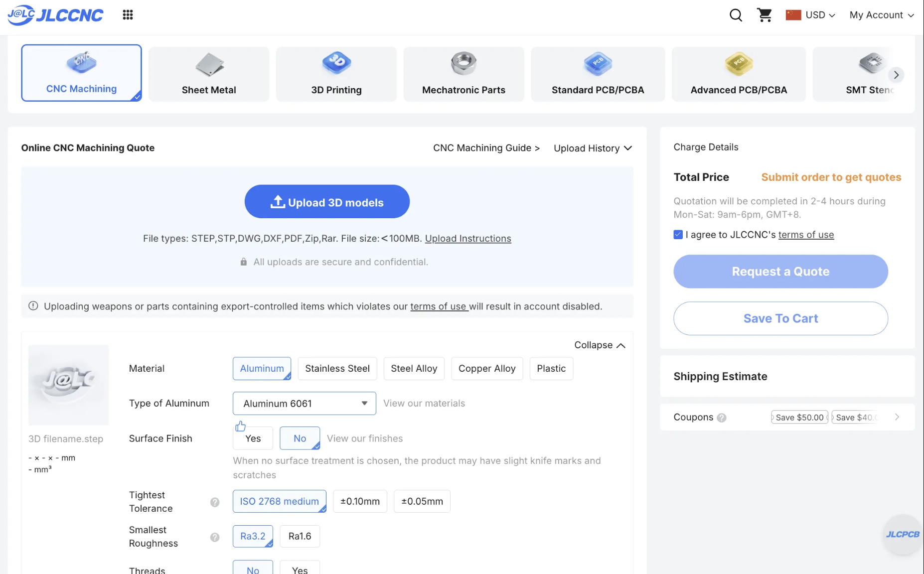The height and width of the screenshot is (574, 924).
Task: Open the Advanced PCB/PCBA tab
Action: 739,74
